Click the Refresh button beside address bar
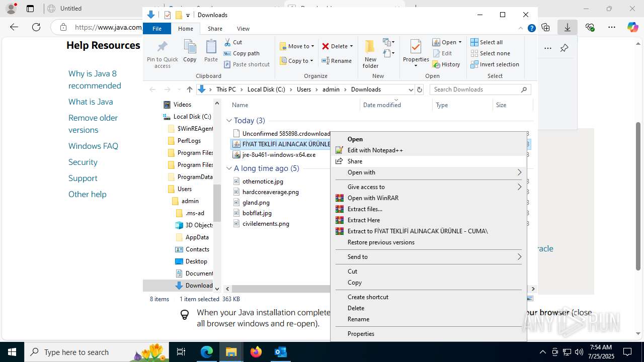644x362 pixels. click(420, 89)
